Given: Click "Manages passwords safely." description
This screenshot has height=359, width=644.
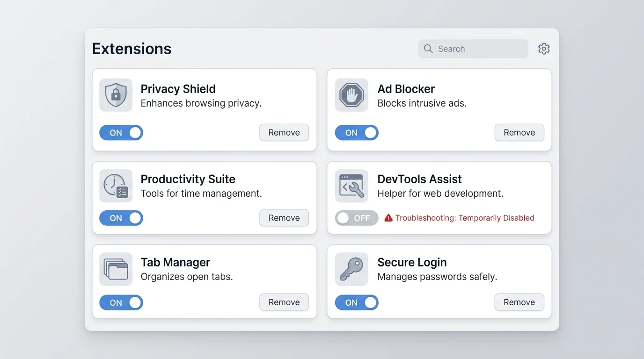Looking at the screenshot, I should click(438, 277).
